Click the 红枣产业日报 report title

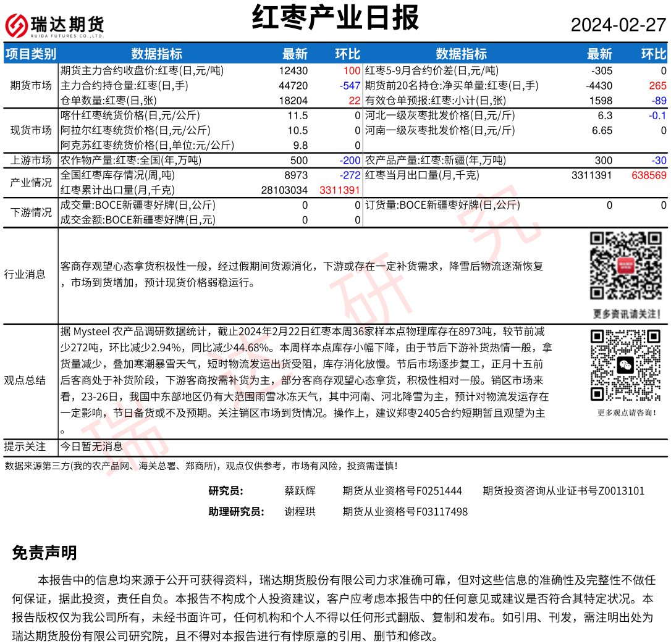pos(335,19)
